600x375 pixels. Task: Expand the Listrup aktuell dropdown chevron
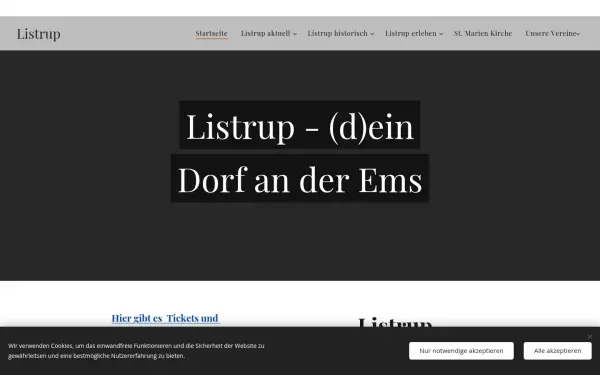coord(295,34)
